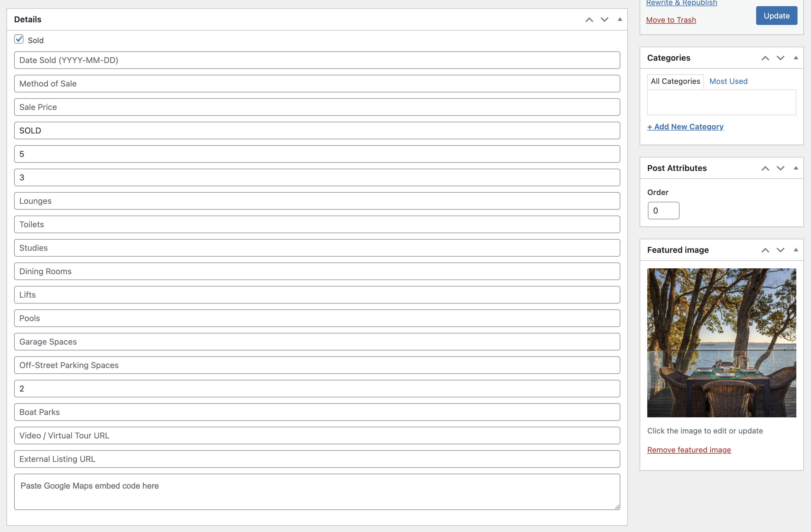Image resolution: width=811 pixels, height=532 pixels.
Task: Click the Lounges input field
Action: (x=317, y=201)
